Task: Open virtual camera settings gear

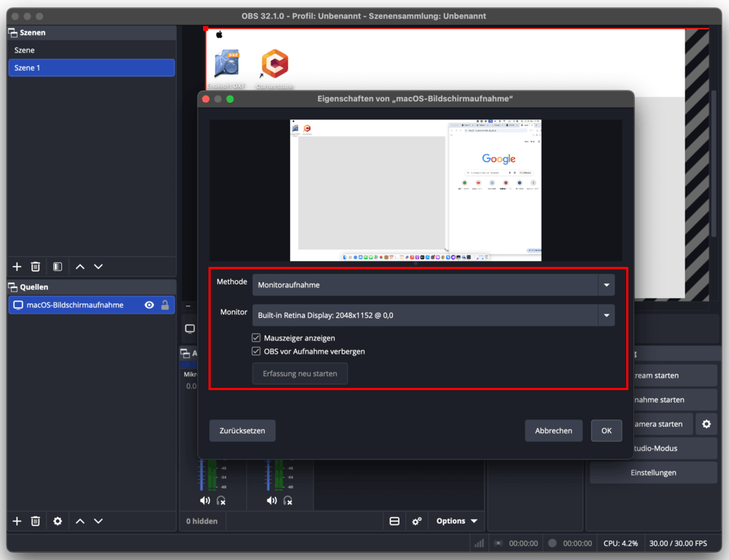Action: pos(705,424)
